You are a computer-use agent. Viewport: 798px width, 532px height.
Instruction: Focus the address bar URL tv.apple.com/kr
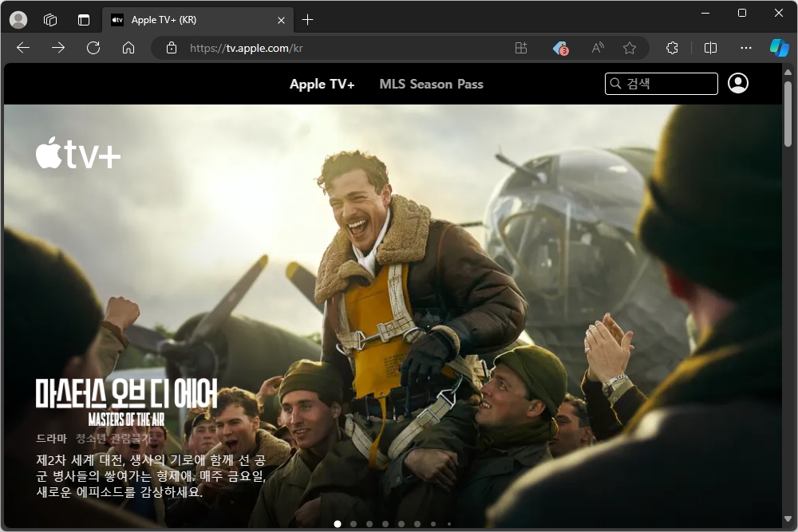coord(247,49)
